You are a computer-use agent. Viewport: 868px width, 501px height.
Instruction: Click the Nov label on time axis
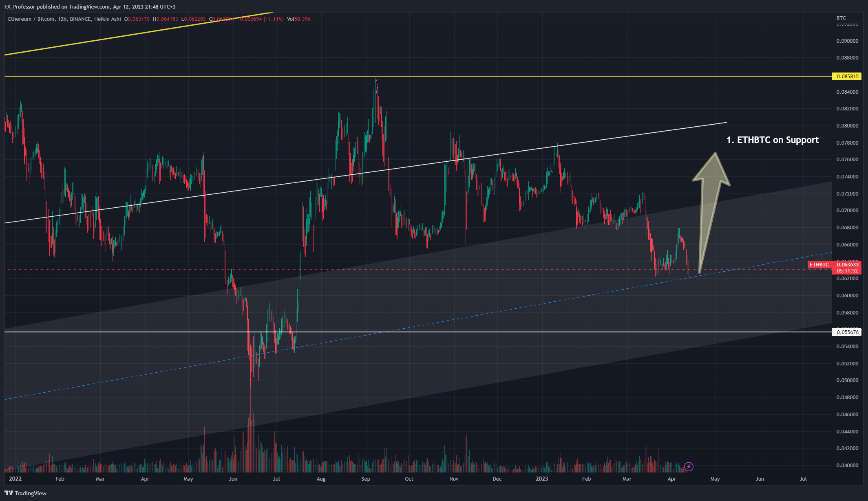tap(454, 479)
